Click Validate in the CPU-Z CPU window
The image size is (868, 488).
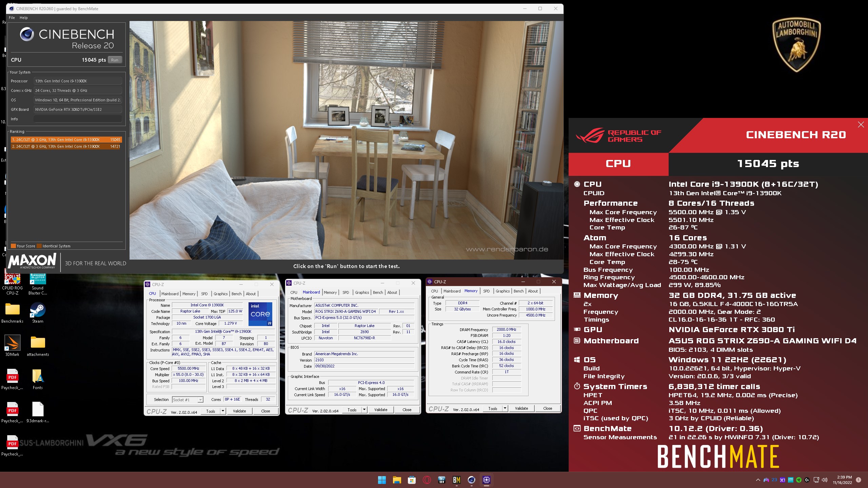point(239,411)
